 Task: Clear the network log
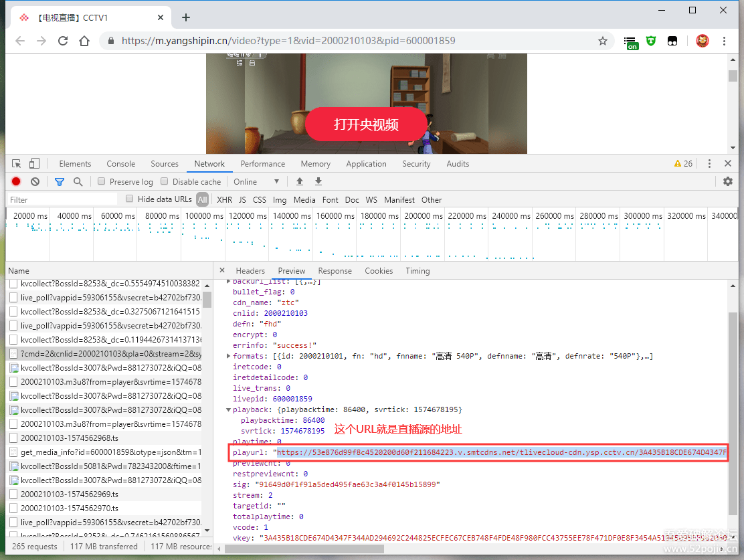35,181
